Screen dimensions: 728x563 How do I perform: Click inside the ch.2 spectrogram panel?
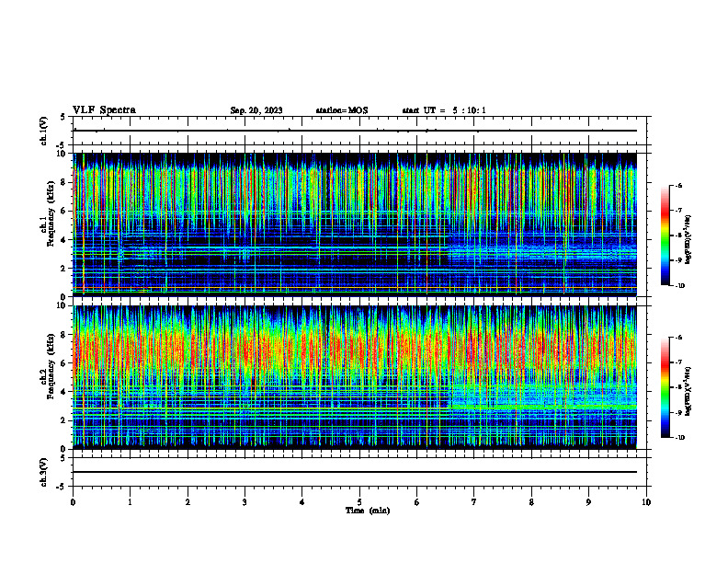(x=355, y=377)
